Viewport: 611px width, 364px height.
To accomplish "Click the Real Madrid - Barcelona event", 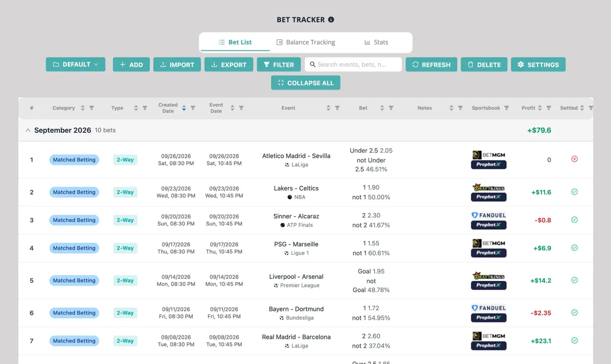I will pos(296,337).
